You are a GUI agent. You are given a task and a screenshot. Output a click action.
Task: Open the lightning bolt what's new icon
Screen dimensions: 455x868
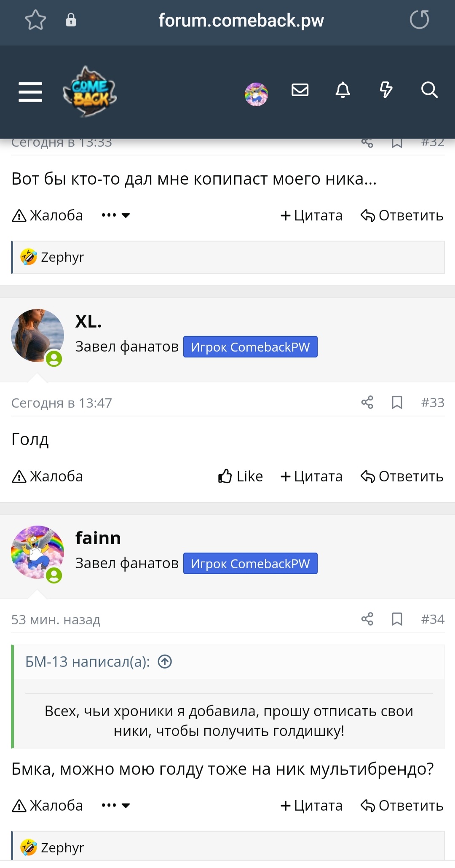(x=386, y=90)
